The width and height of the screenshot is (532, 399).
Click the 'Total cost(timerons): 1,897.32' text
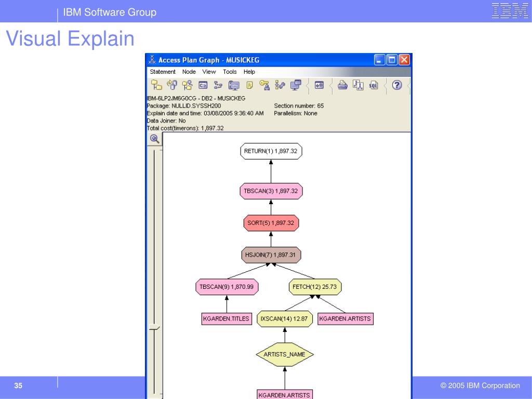(185, 128)
